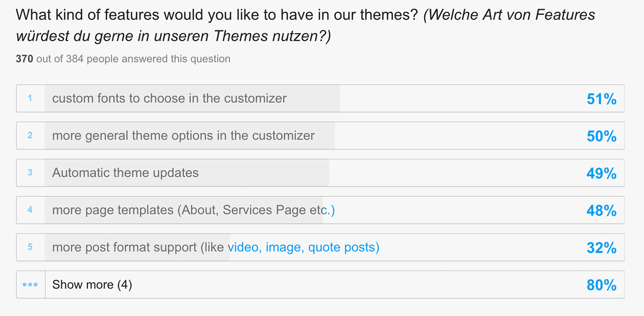Click the three-dots icon beside Show more

30,285
